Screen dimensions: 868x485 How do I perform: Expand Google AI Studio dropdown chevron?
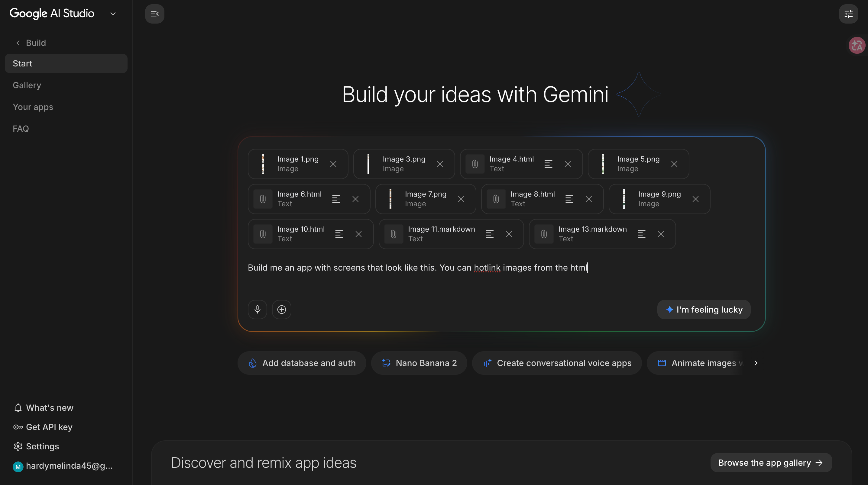[113, 14]
